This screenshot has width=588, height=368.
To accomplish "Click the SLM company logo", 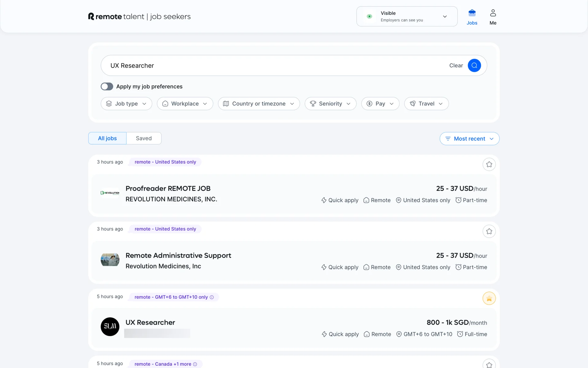I will (x=110, y=326).
